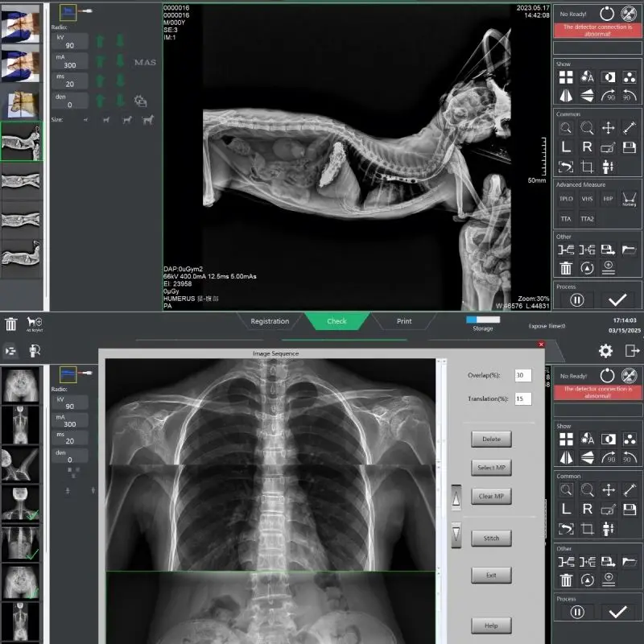This screenshot has height=644, width=644.
Task: Add the L marker in the cat X-ray window
Action: tap(566, 147)
